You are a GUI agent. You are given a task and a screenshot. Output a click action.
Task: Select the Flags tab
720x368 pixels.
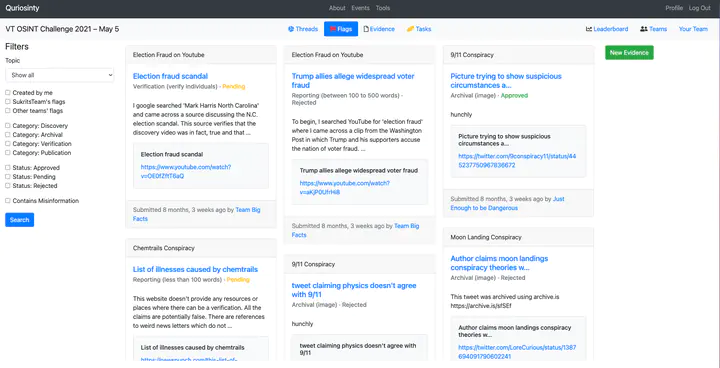(341, 29)
